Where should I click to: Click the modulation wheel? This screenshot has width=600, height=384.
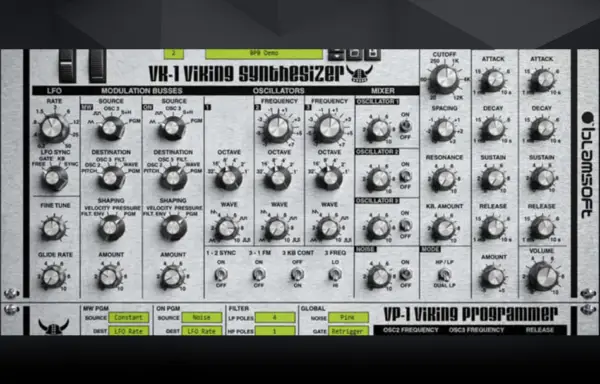coord(98,66)
